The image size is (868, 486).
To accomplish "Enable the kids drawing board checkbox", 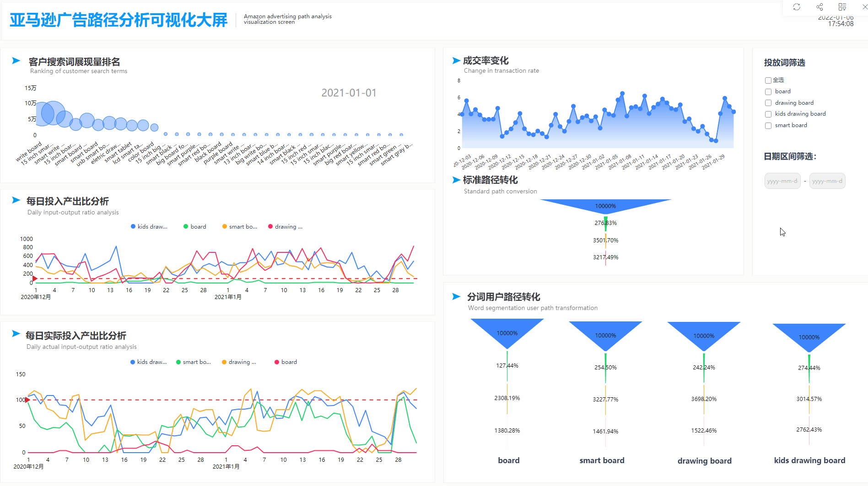I will click(x=768, y=114).
